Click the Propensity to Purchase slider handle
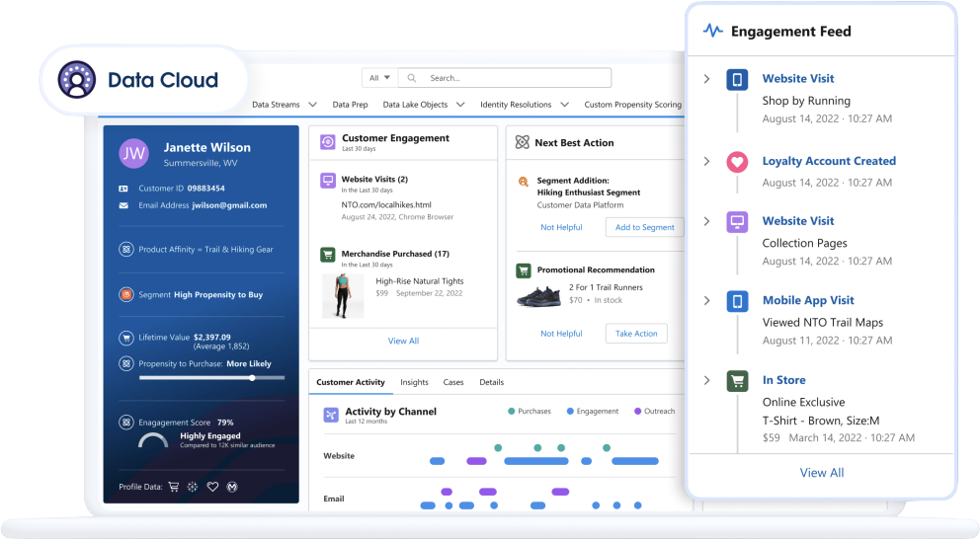 coord(252,378)
